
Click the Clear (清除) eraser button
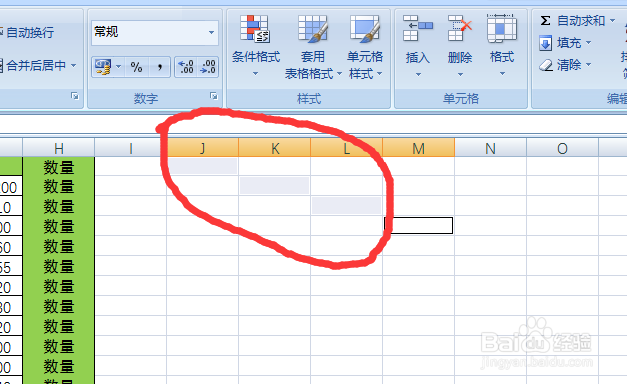pos(560,64)
